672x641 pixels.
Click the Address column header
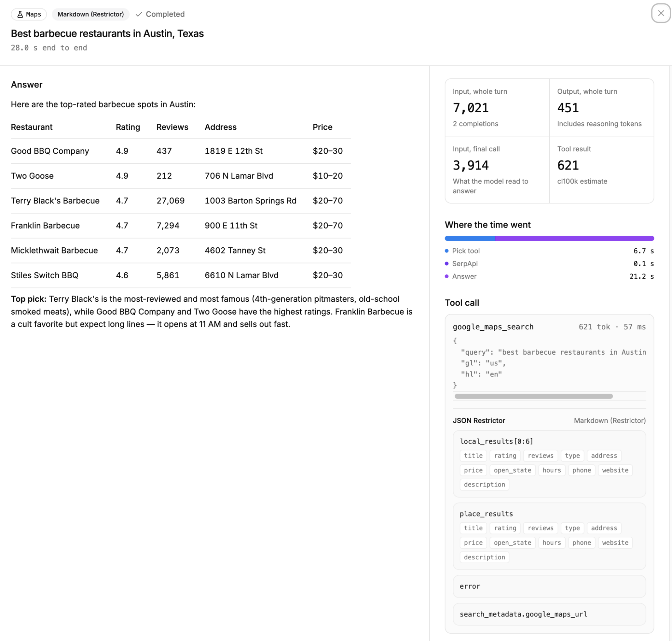[x=220, y=127]
